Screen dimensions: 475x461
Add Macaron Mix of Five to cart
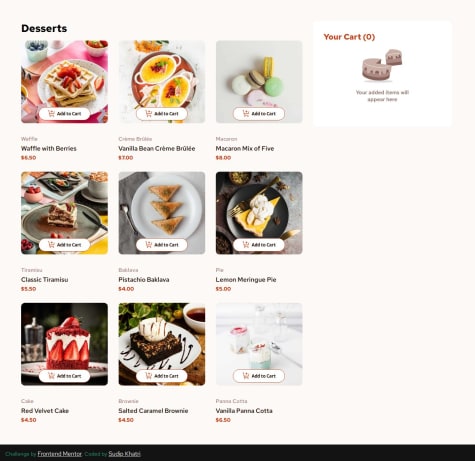(259, 114)
